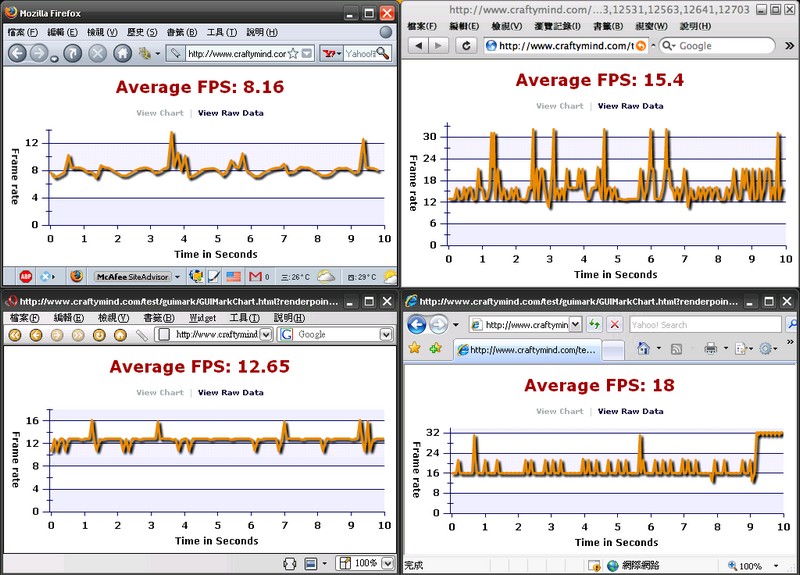Click Opera's home button
Viewport: 800px width, 575px height.
[120, 335]
